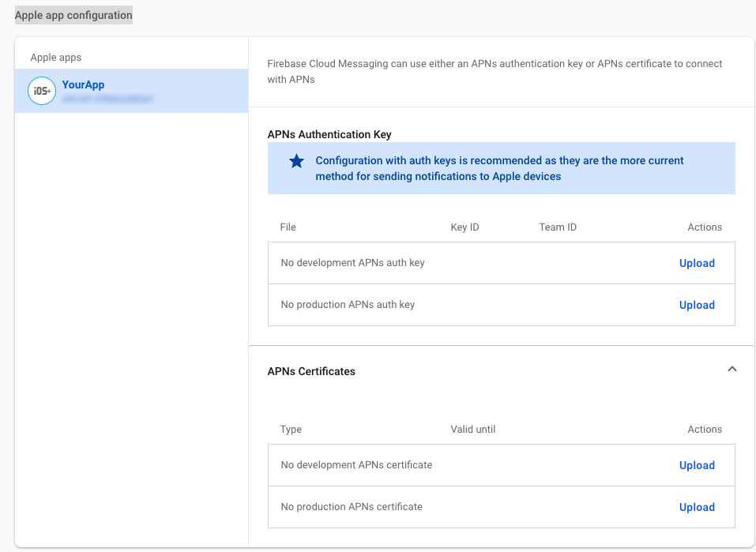Click the Apple app configuration heading

[73, 15]
